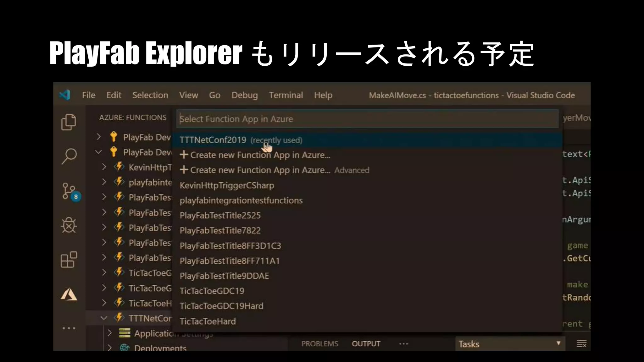Choose PlayFabTestTitle7822 from the list
The image size is (644, 362).
[367, 230]
